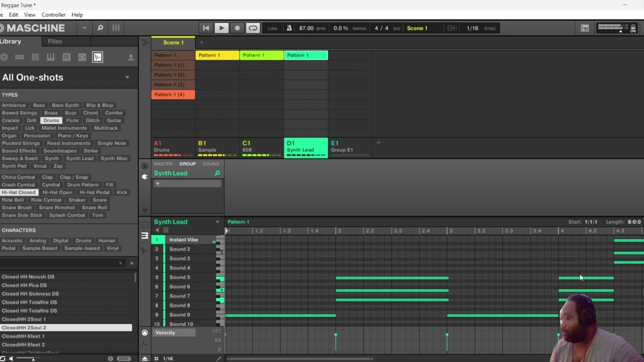
Task: Select the Loops browser icon
Action: click(x=82, y=57)
